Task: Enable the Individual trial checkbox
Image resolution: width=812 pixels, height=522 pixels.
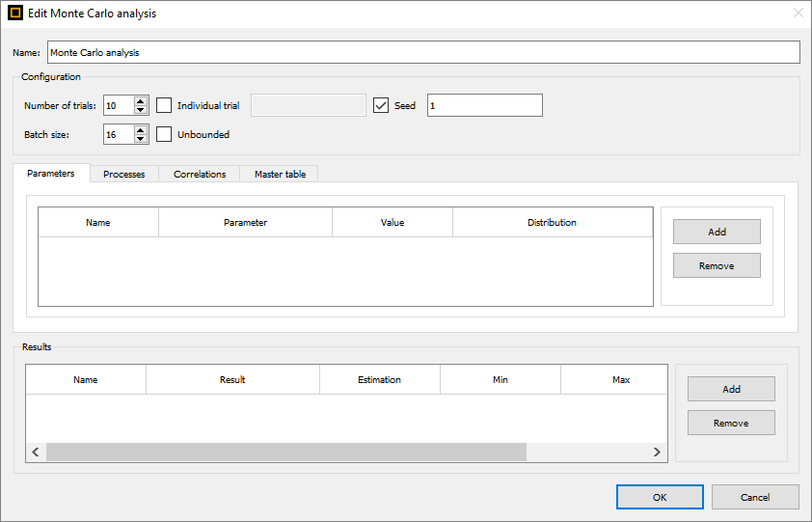Action: (x=164, y=105)
